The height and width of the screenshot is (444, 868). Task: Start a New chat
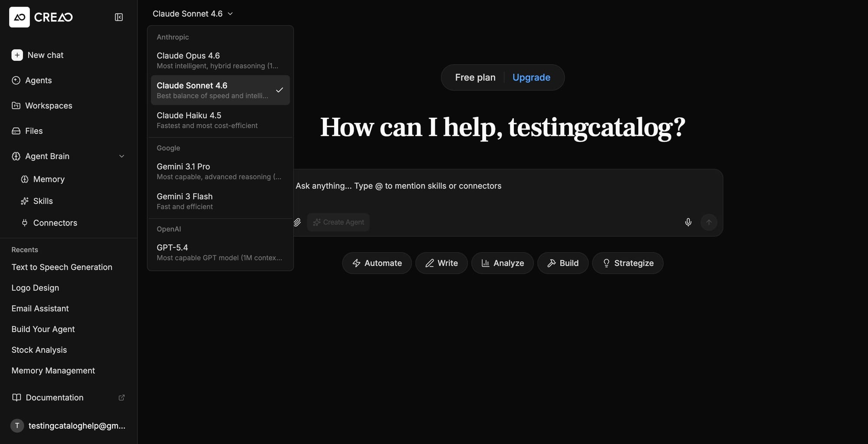coord(45,55)
